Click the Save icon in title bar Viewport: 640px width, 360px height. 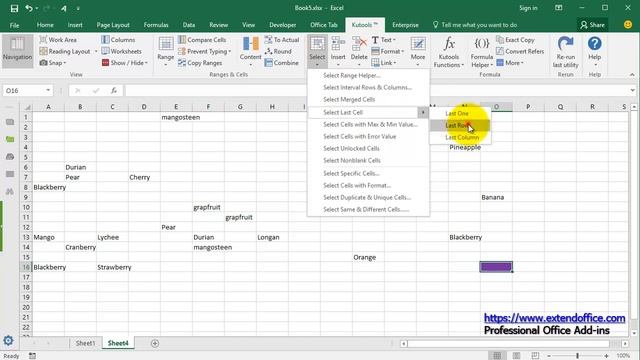click(14, 8)
